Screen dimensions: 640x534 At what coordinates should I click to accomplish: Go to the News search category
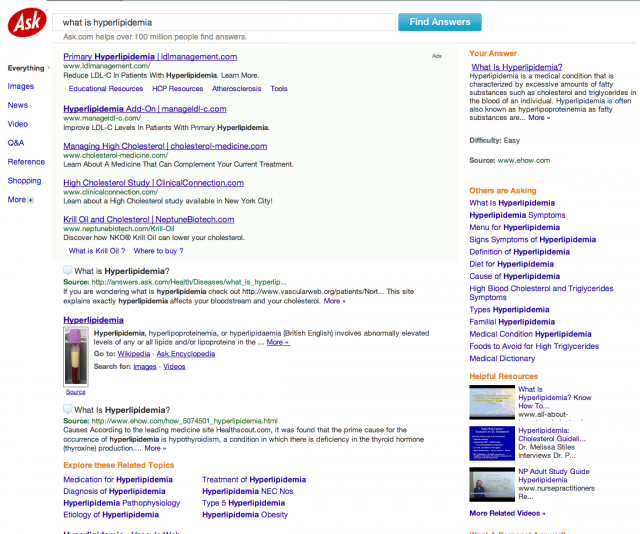coord(18,105)
